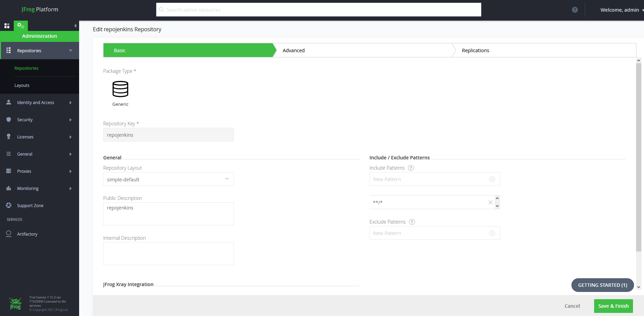Focus the Exclude Patterns New Pattern field
Image resolution: width=644 pixels, height=316 pixels.
point(435,233)
